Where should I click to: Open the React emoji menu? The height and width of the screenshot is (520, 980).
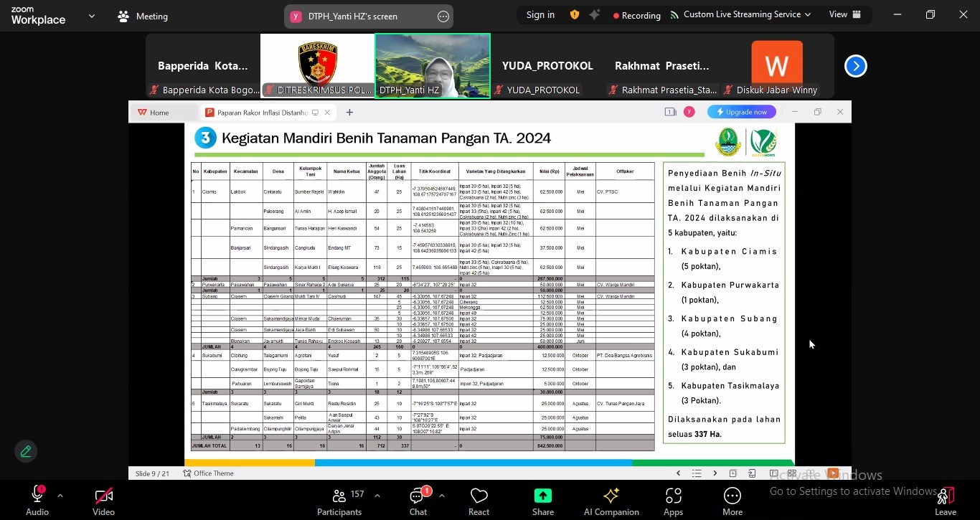(x=479, y=501)
